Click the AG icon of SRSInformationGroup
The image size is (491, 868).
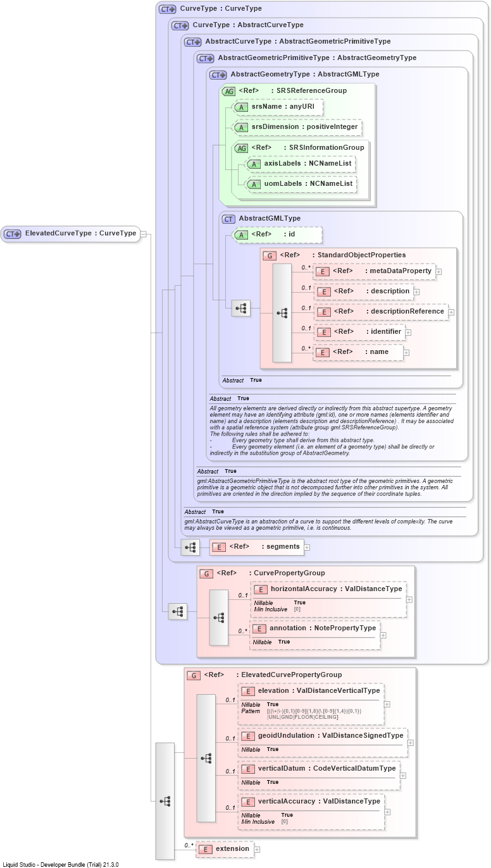[x=242, y=148]
